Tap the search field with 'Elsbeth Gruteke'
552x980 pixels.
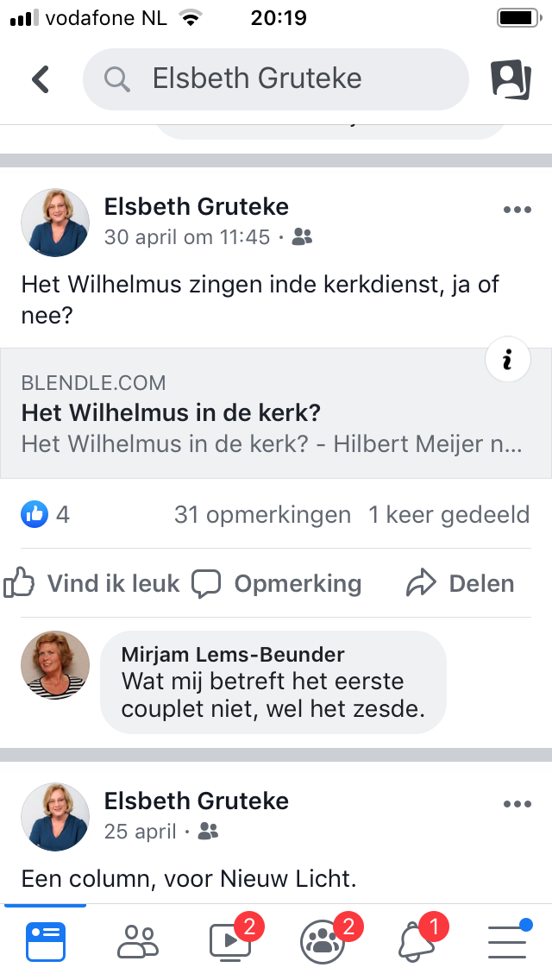(x=276, y=79)
